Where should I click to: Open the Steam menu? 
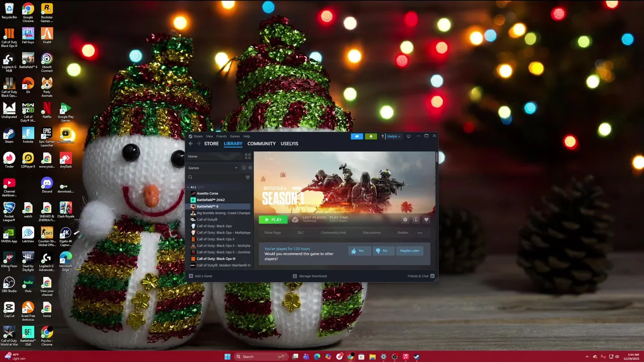coord(198,136)
